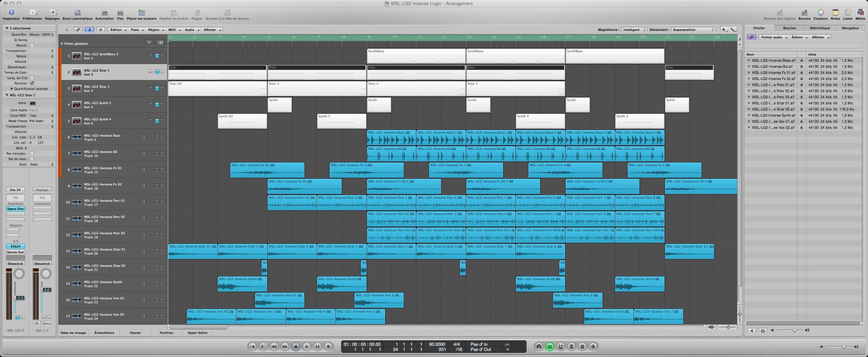Toggle the green Cycle mode button
This screenshot has width=868, height=357.
[550, 347]
